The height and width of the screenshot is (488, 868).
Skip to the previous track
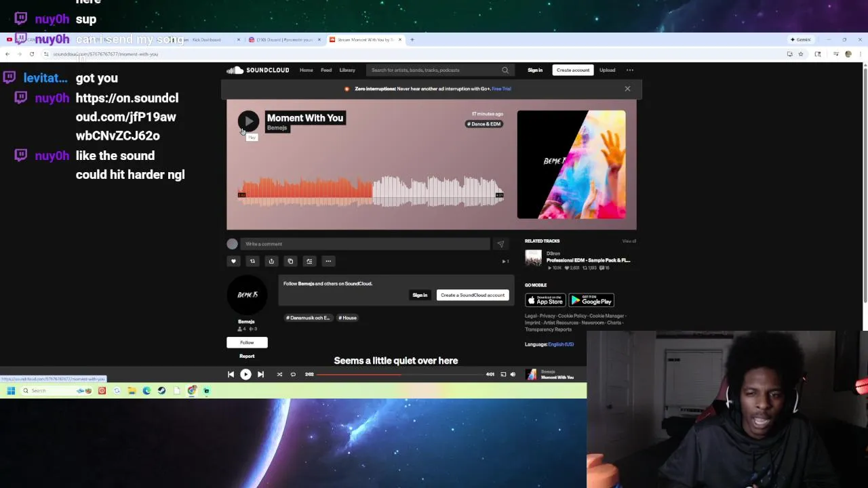pos(231,374)
